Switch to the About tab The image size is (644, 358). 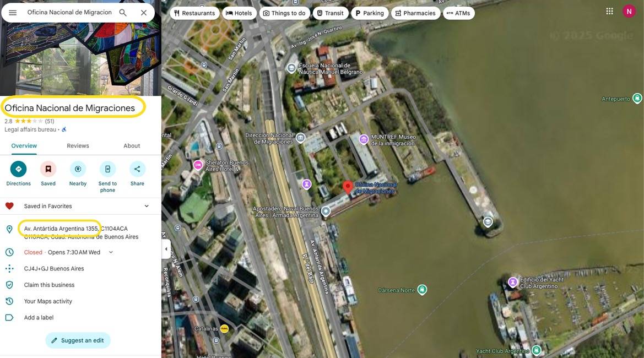click(x=132, y=146)
